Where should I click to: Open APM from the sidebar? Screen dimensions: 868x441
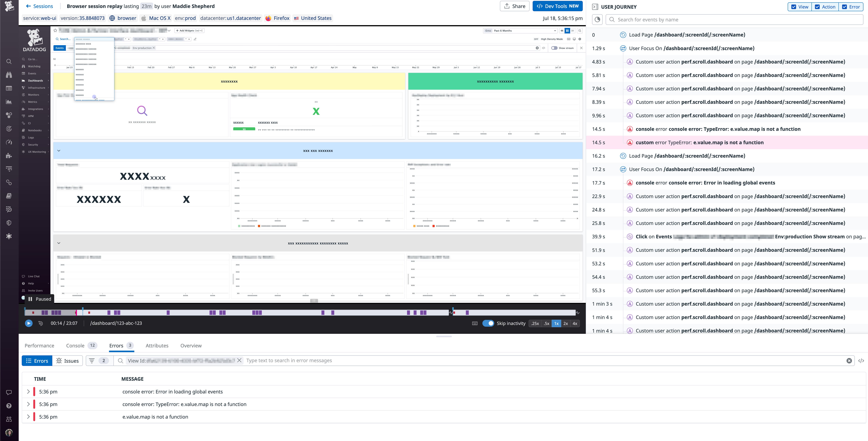(31, 116)
